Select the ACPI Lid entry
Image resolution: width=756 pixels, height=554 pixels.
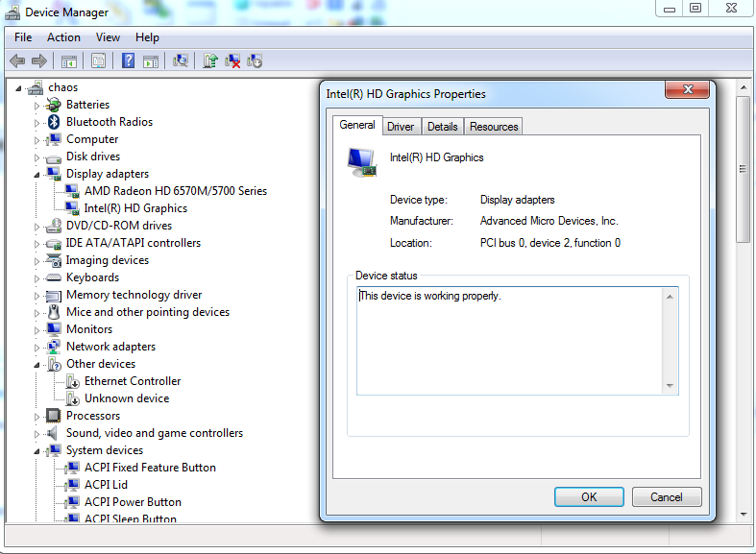pos(106,485)
